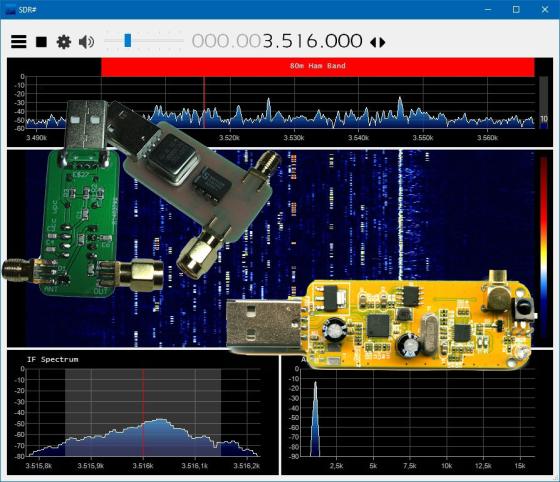Click the red tuning line in the main spectrum
Screen dimensions: 560x482
point(204,102)
